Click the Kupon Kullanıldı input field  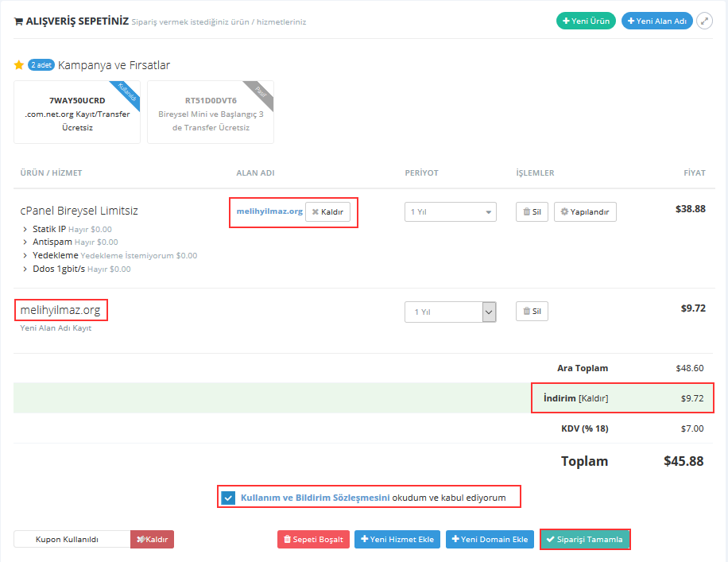point(72,539)
